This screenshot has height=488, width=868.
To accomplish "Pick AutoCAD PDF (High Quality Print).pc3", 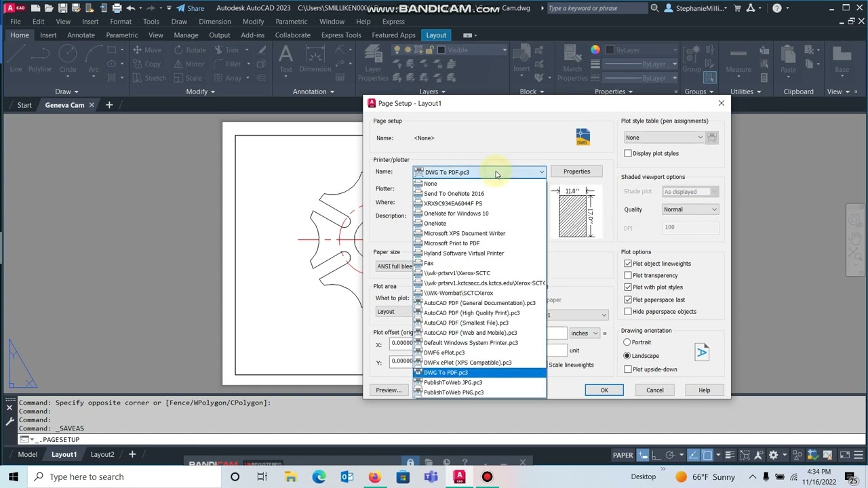I will click(479, 313).
